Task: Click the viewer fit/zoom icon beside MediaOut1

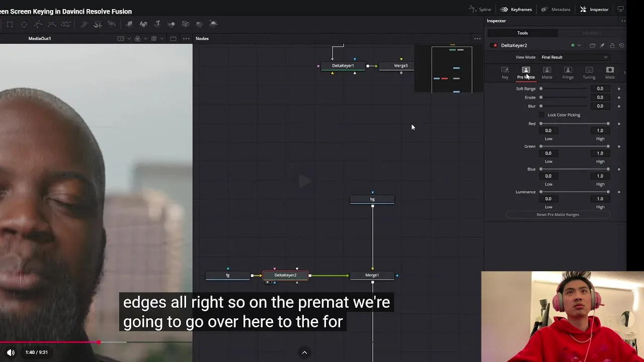Action: (121, 39)
